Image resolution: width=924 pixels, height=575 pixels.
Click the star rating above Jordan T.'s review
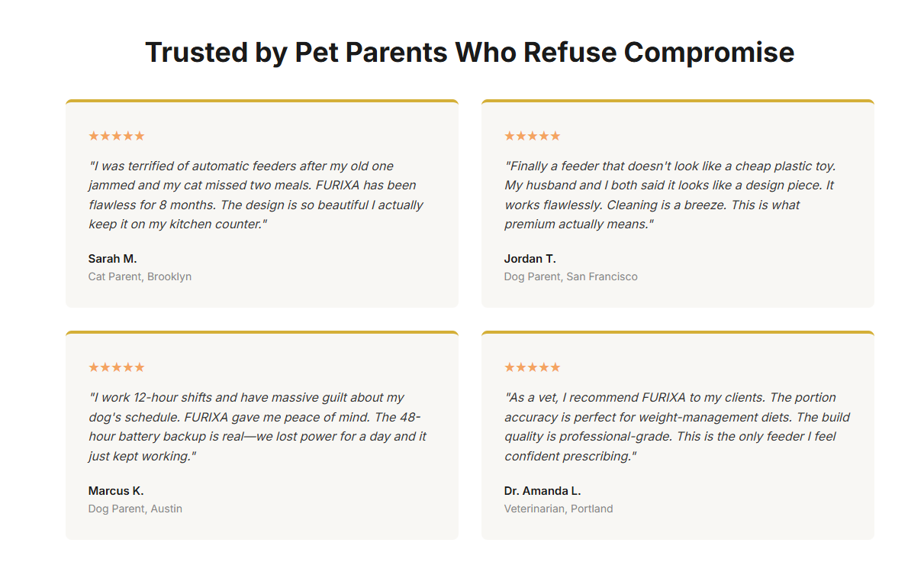[532, 136]
